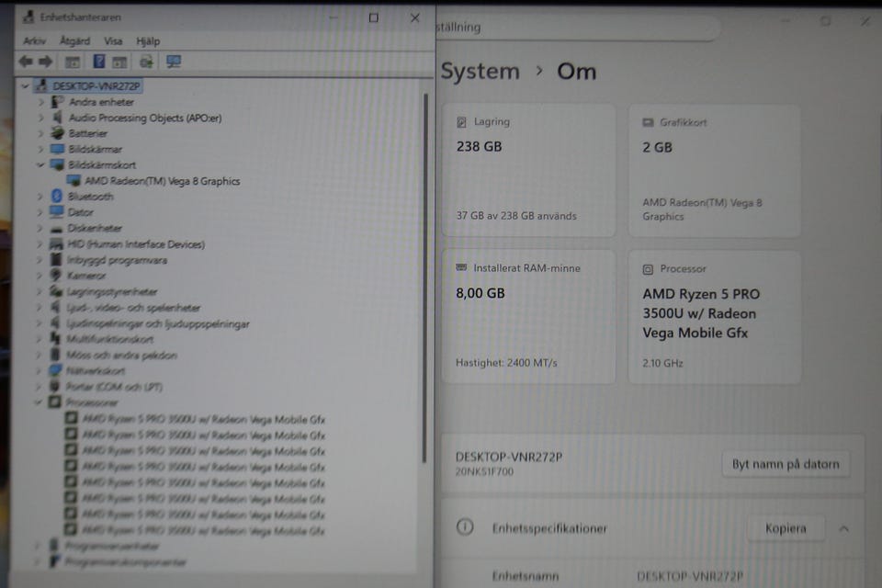The width and height of the screenshot is (882, 588).
Task: Click the scan for hardware changes monitor icon
Action: tap(174, 62)
